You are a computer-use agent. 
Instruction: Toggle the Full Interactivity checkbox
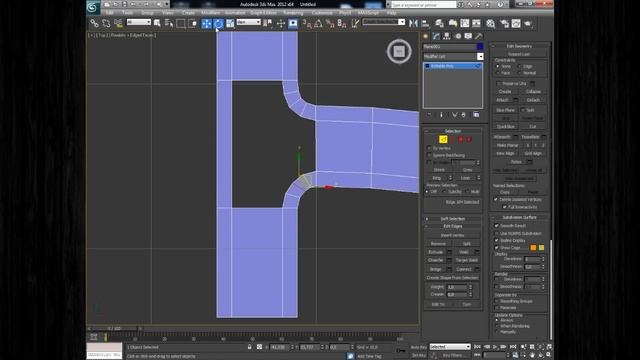(504, 207)
